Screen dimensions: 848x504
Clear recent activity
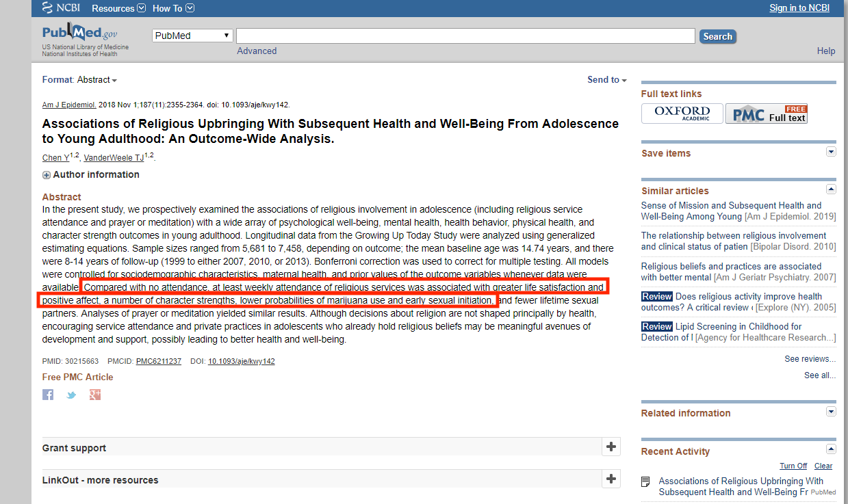[x=823, y=466]
